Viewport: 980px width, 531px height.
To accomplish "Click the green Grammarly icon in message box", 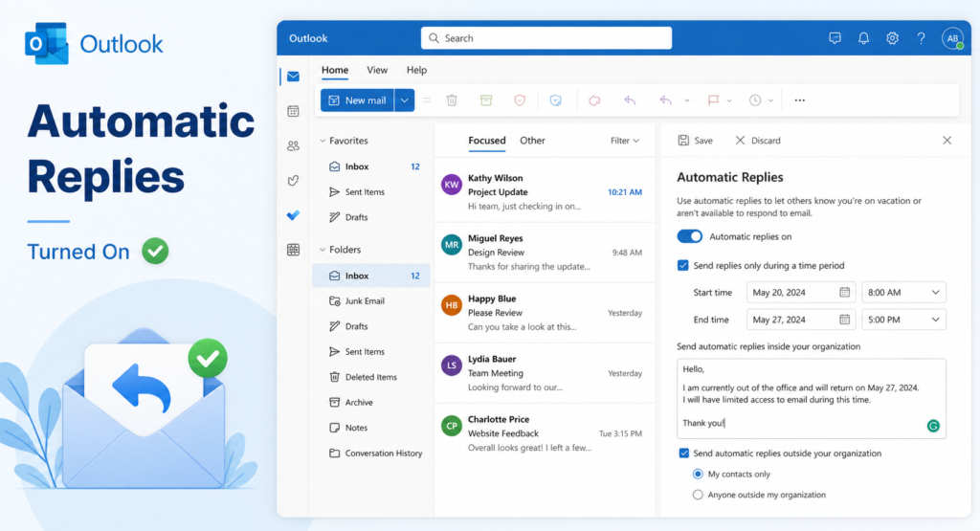I will click(x=933, y=426).
